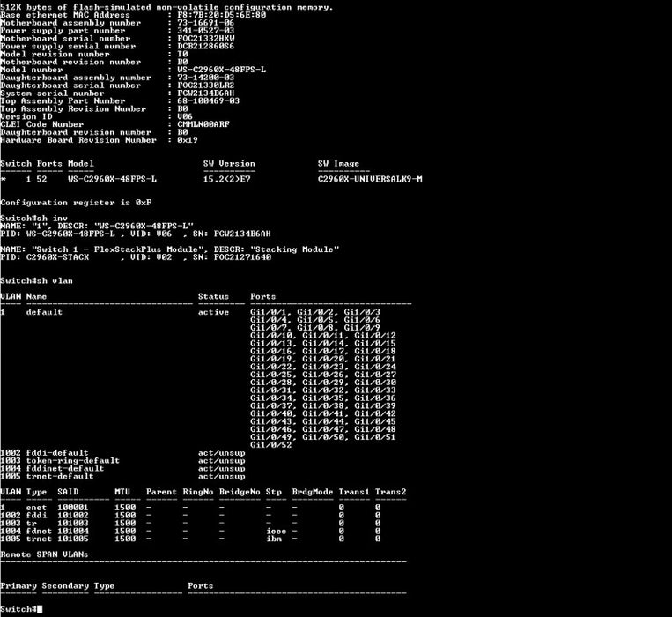This screenshot has height=617, width=672.
Task: Select port Gi1/0/12 in VLAN list
Action: (x=375, y=336)
